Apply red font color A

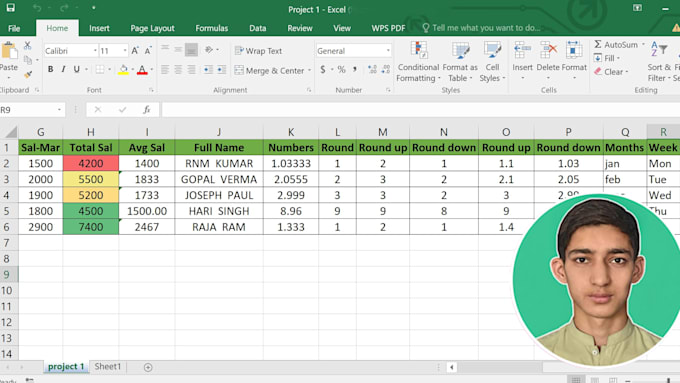pyautogui.click(x=142, y=69)
